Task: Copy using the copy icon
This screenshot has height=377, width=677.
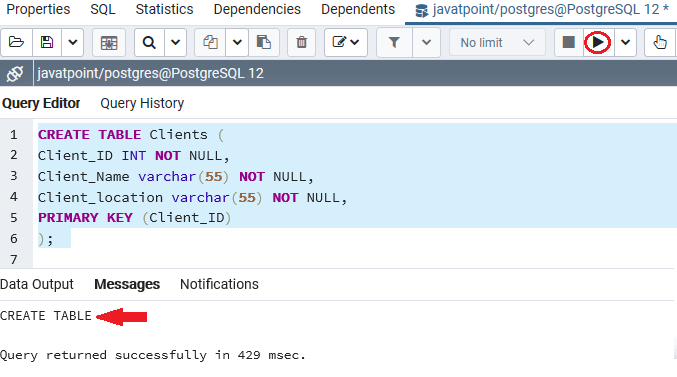Action: pyautogui.click(x=210, y=42)
